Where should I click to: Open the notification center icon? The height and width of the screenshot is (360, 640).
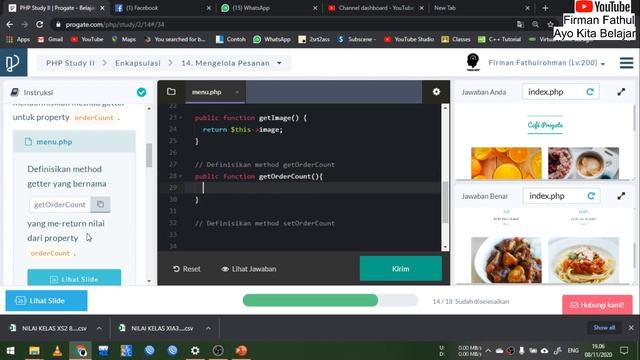[x=624, y=350]
